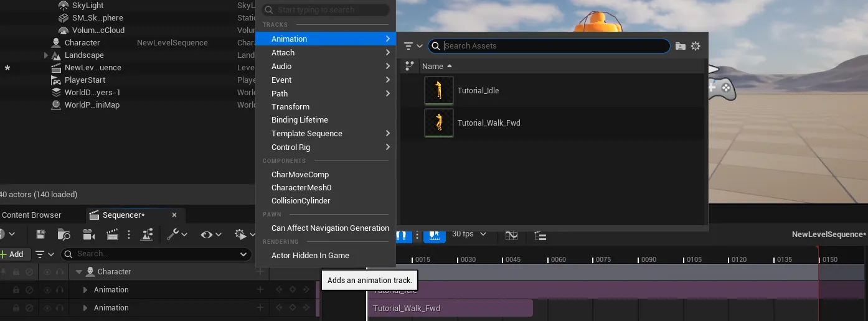Viewport: 868px width, 321px height.
Task: Select the Tutorial_Walk_Fwd animation asset
Action: tap(554, 123)
